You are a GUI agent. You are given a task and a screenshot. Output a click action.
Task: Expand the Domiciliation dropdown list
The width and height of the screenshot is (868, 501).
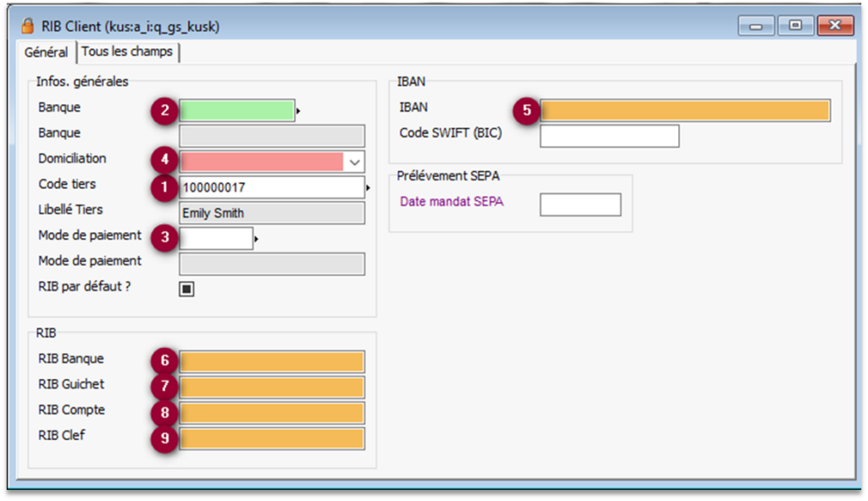point(354,162)
